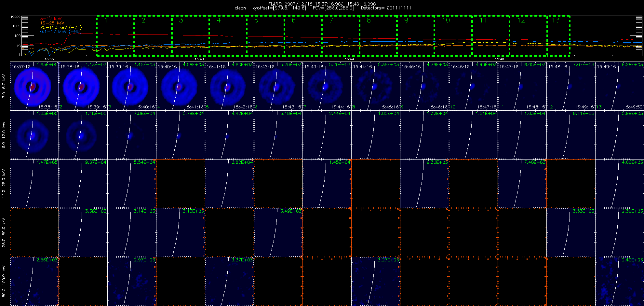Click the peak value text 5.36E+03
Viewport: 644px width, 306px height.
coord(388,65)
